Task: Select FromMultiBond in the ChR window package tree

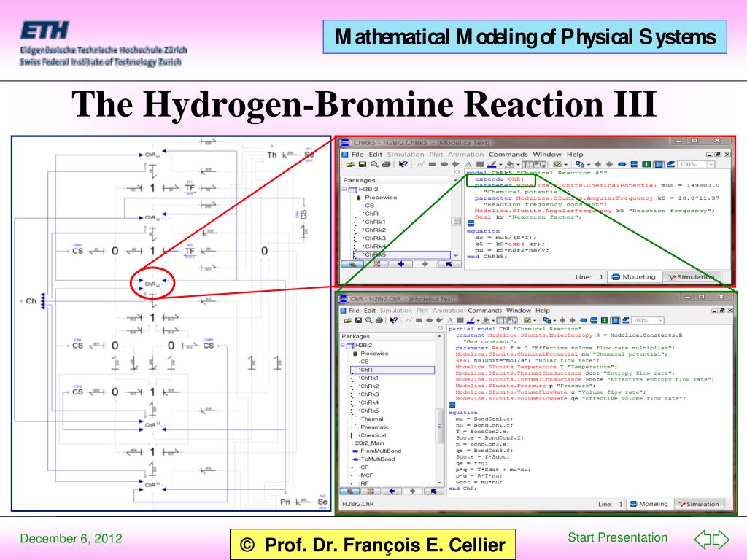Action: (381, 451)
